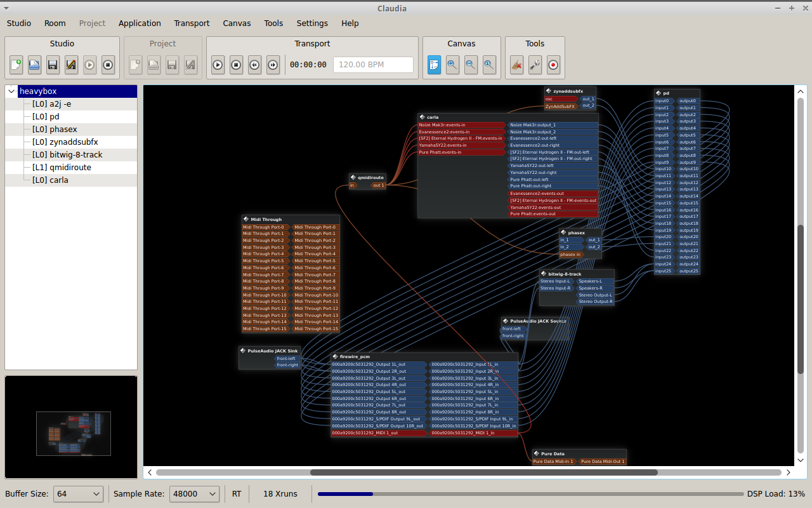Click the Midi Through node title
This screenshot has height=508, width=812.
coord(266,220)
